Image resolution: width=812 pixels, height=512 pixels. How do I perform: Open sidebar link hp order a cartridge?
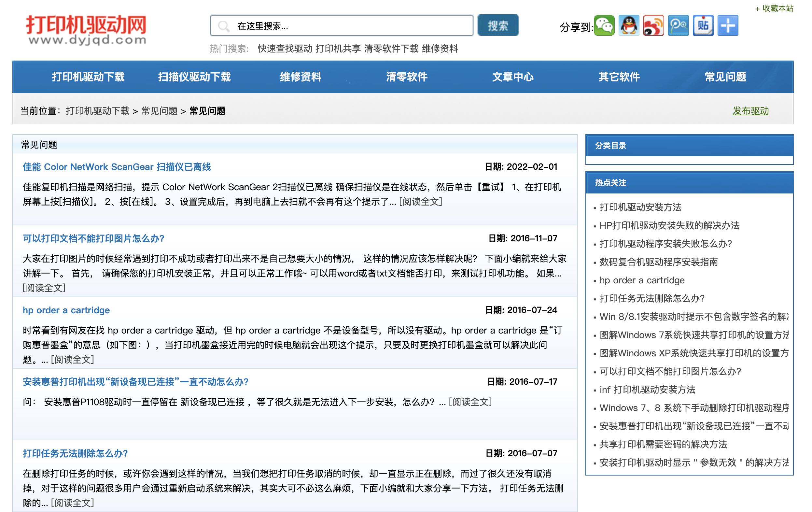point(642,280)
